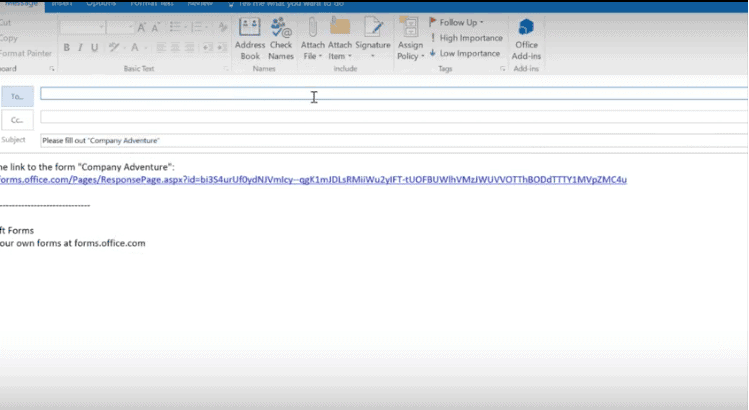Viewport: 749px width, 410px height.
Task: Click the To... recipient button
Action: 18,96
